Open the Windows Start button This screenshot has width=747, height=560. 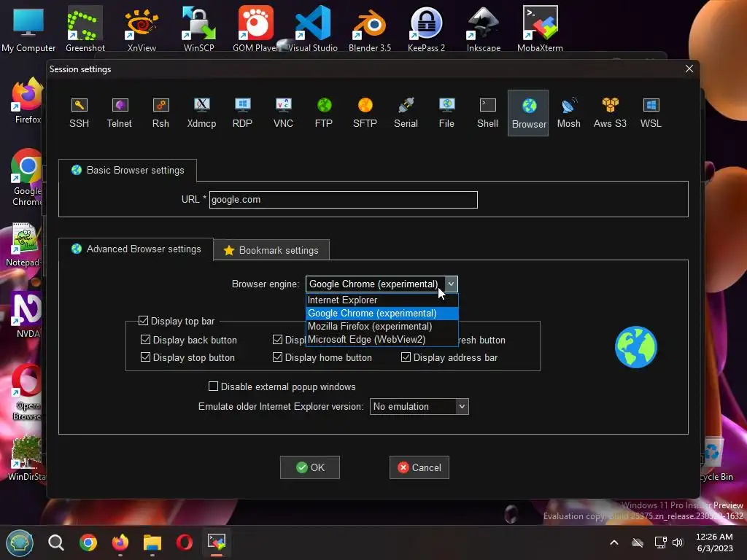pyautogui.click(x=20, y=542)
